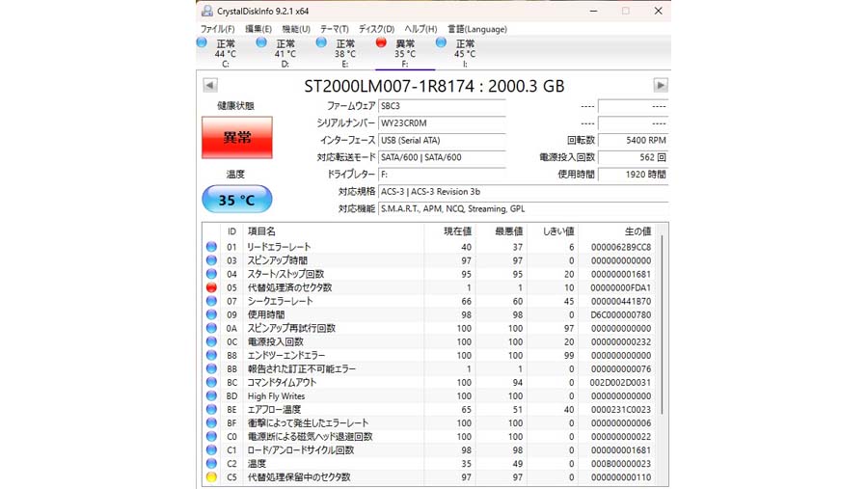The image size is (868, 489).
Task: Go to next disk with right arrow
Action: coord(661,85)
